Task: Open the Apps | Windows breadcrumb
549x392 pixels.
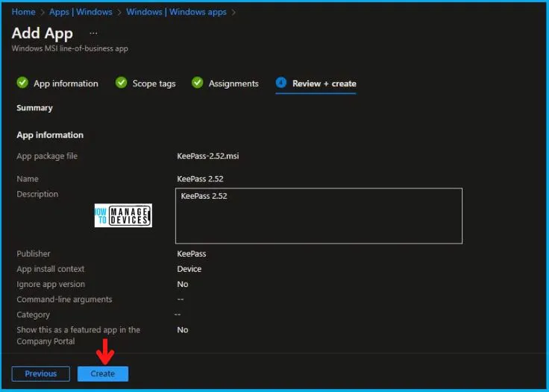Action: 81,12
